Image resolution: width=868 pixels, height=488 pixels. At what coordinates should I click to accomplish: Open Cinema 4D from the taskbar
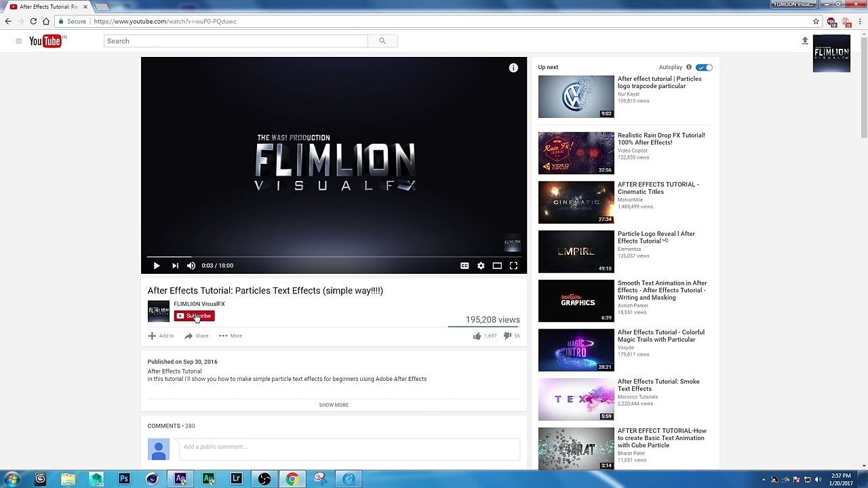tap(152, 479)
